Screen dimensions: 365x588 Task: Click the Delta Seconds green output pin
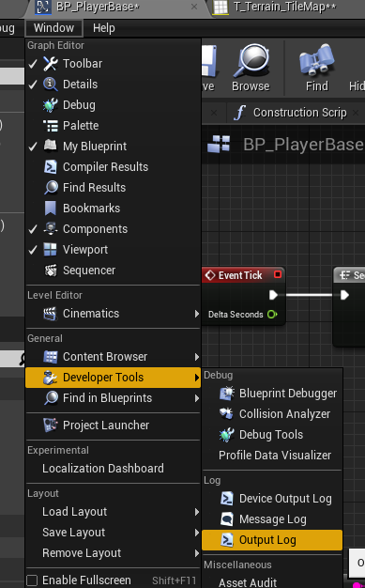click(272, 315)
